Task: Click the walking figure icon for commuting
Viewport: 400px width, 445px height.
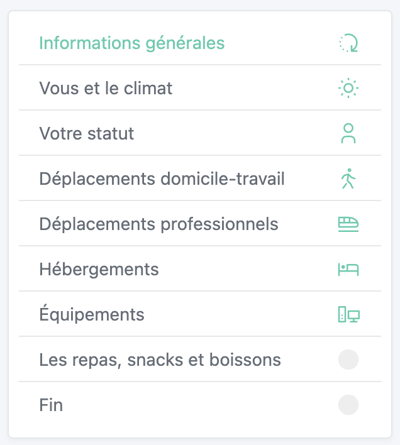Action: tap(348, 179)
